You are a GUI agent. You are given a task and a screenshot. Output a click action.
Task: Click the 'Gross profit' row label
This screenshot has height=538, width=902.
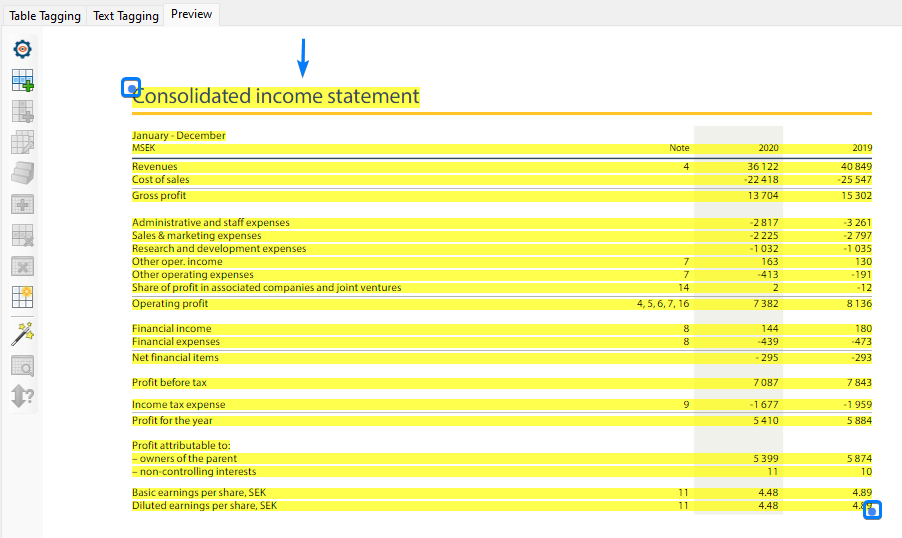pyautogui.click(x=159, y=196)
